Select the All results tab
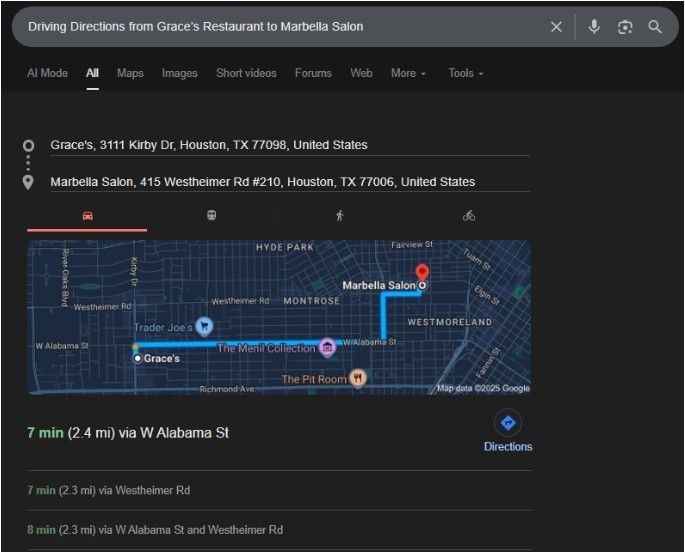Viewport: 685px width, 552px height. pos(92,73)
